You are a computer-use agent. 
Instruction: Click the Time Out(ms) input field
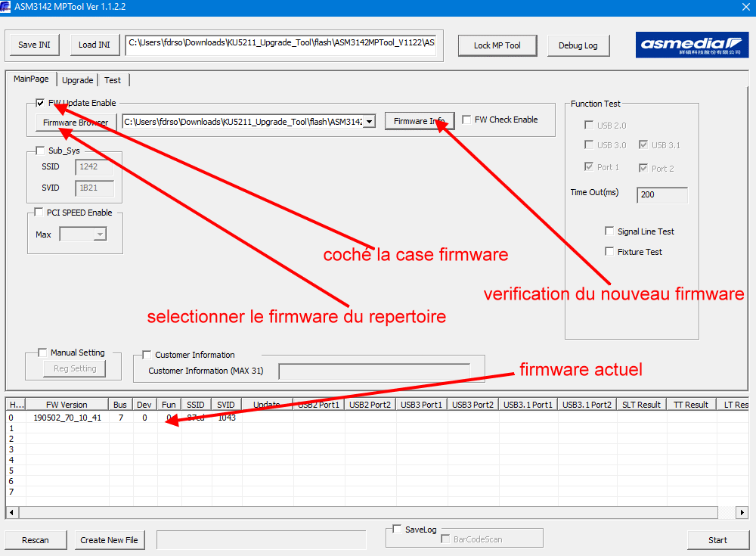(x=662, y=194)
